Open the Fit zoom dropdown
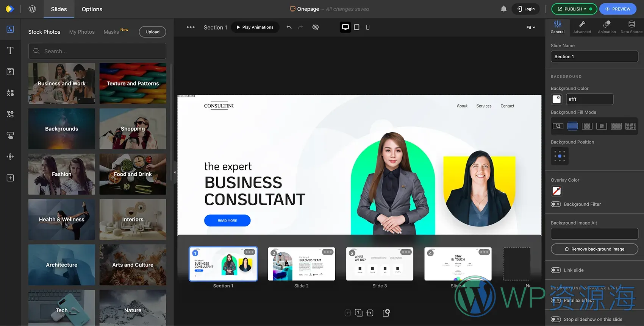The width and height of the screenshot is (644, 326). pos(531,27)
